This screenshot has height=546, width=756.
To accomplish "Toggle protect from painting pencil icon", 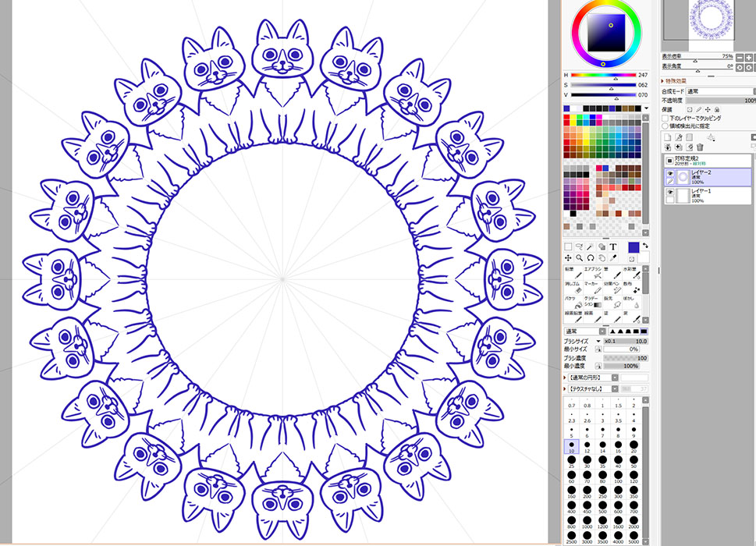I will point(698,109).
